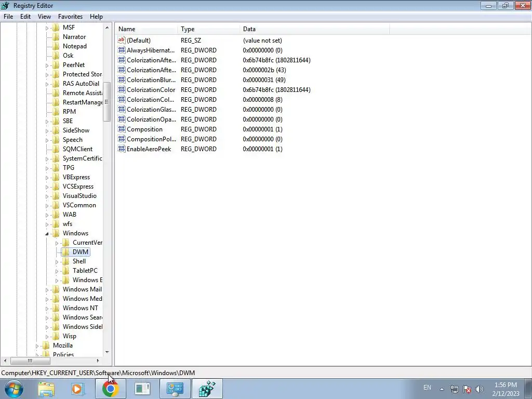This screenshot has height=399, width=532.
Task: Click the Osk folder icon
Action: point(56,55)
